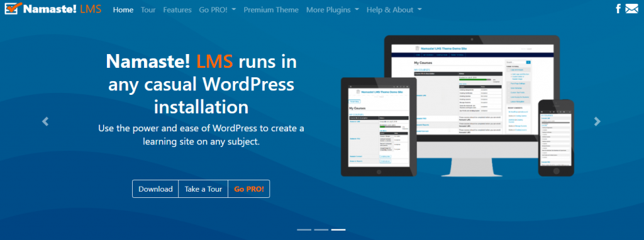
Task: Click the Take a Tour button
Action: click(x=203, y=189)
